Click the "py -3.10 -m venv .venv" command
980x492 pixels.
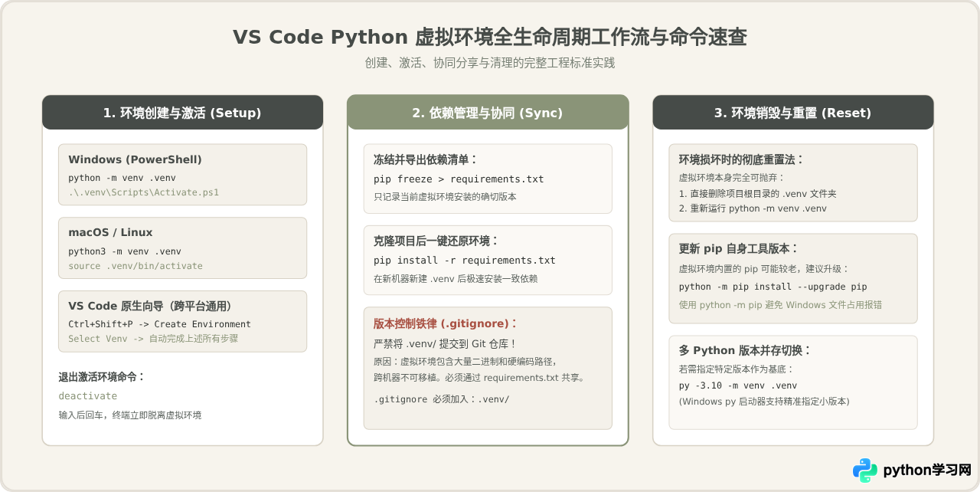coord(738,385)
